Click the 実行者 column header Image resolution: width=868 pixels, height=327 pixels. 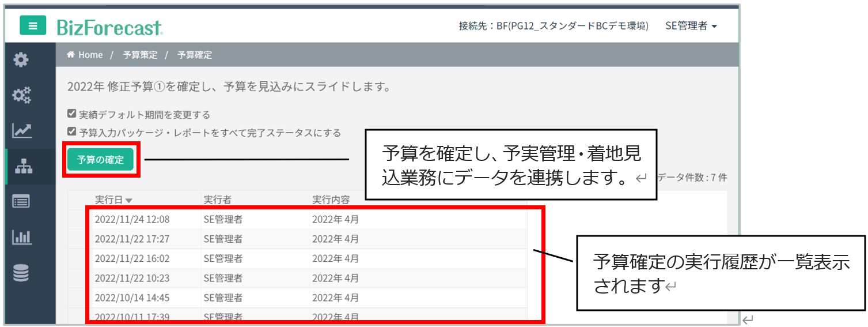coord(218,200)
